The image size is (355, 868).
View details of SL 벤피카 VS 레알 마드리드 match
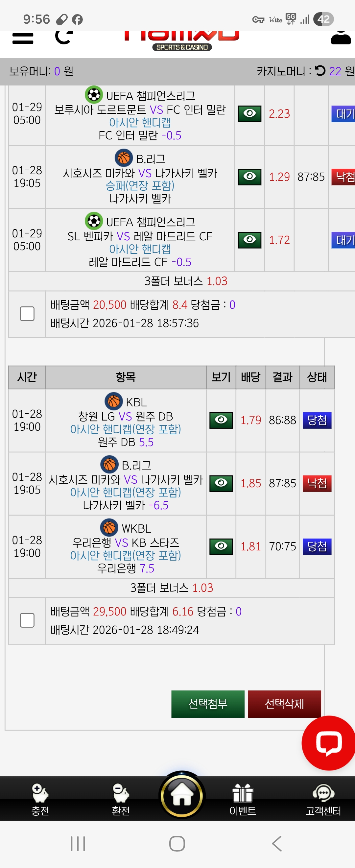pyautogui.click(x=249, y=240)
